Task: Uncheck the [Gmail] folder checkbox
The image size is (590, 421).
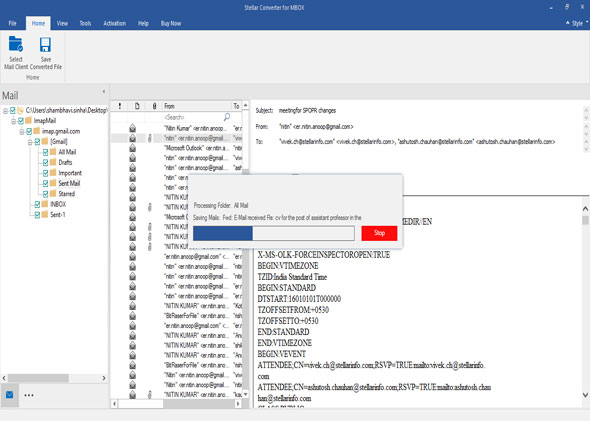Action: click(37, 141)
